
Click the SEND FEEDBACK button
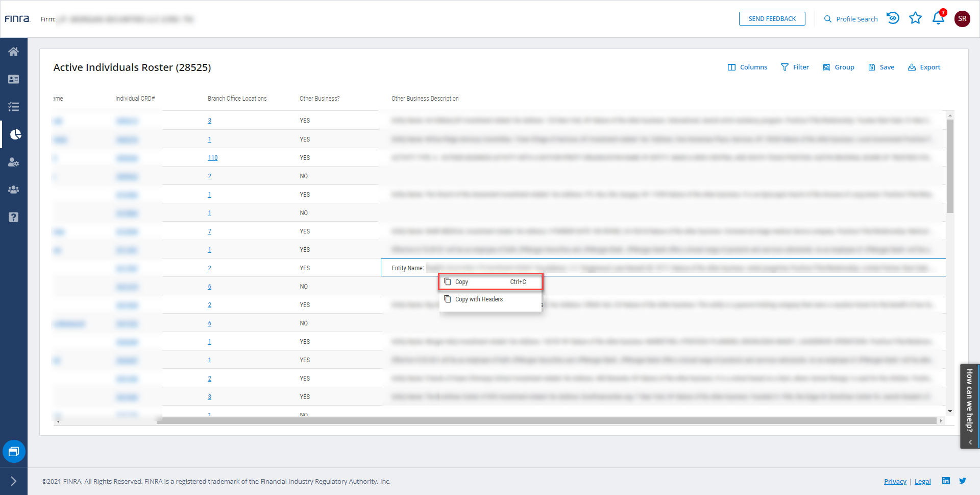click(x=772, y=18)
